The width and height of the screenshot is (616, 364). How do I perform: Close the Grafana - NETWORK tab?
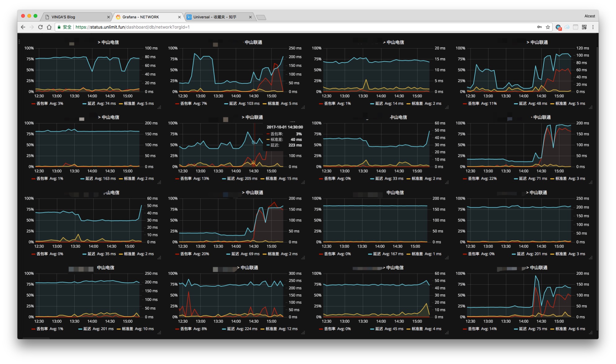point(179,17)
